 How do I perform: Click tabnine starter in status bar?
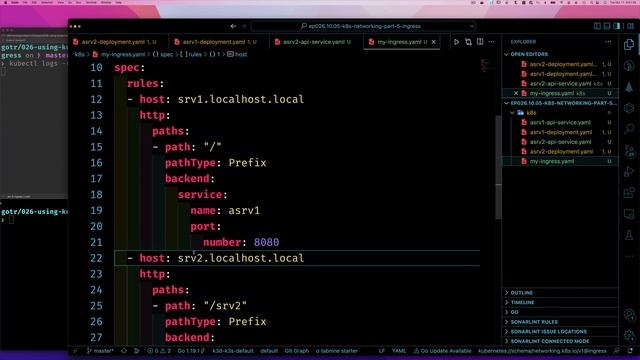pos(336,351)
